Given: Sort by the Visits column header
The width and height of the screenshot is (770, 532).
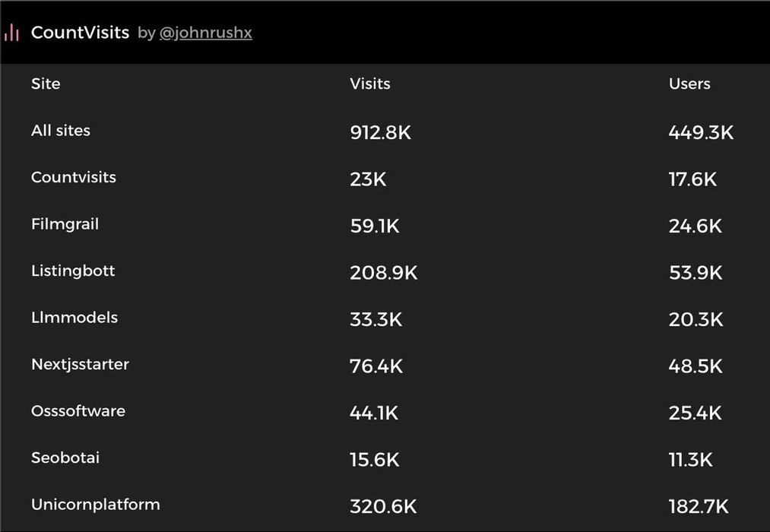Looking at the screenshot, I should [x=370, y=84].
